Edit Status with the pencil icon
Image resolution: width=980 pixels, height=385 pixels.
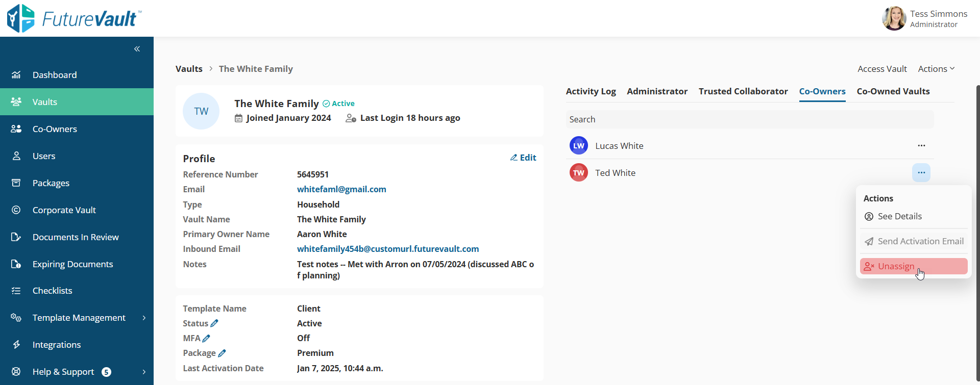tap(214, 323)
